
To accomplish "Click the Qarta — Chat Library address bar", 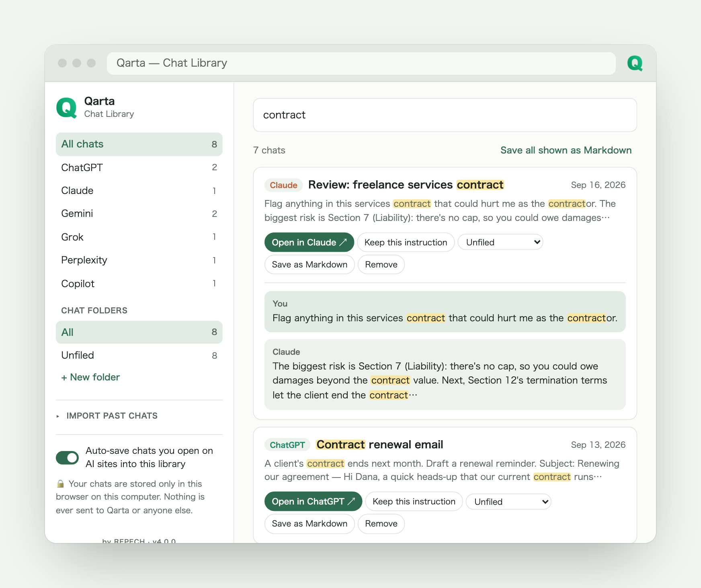I will coord(361,63).
